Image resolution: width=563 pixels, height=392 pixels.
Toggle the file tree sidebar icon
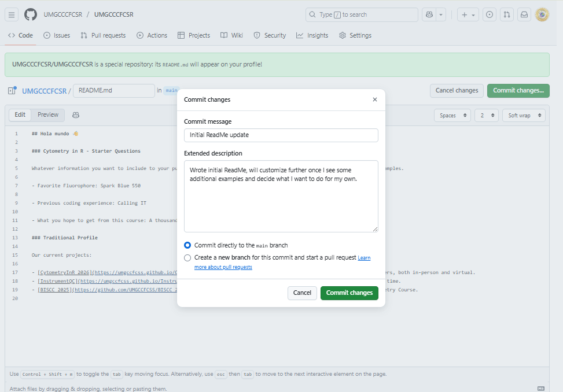coord(12,91)
